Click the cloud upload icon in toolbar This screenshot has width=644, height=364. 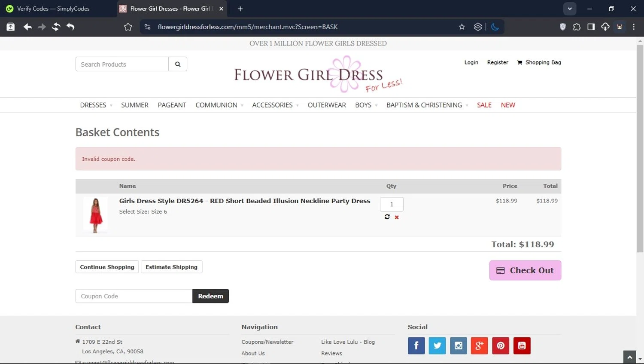(605, 27)
